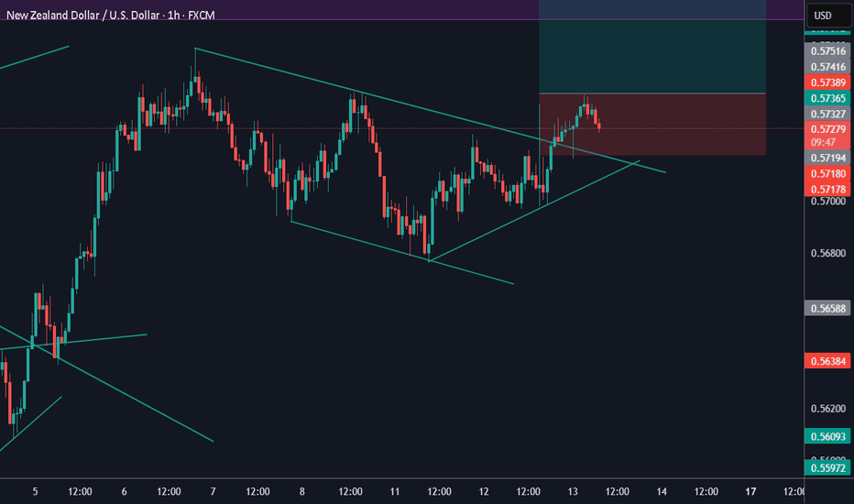Select the 0.57516 price label
The height and width of the screenshot is (504, 854).
point(827,51)
